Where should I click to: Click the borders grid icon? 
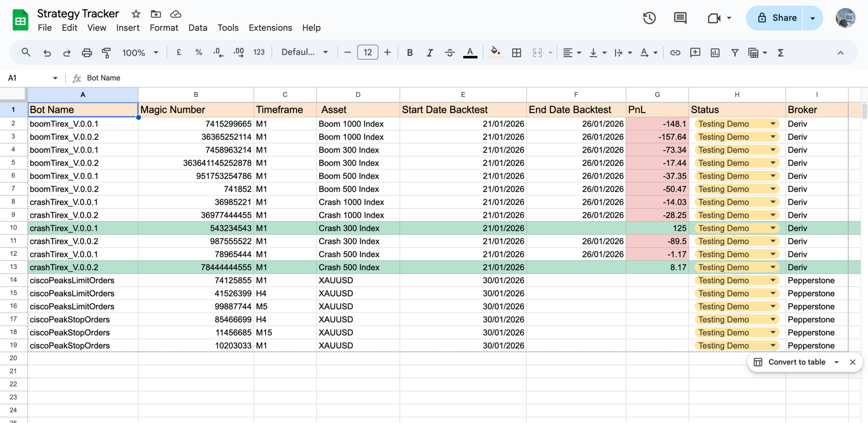coord(516,53)
